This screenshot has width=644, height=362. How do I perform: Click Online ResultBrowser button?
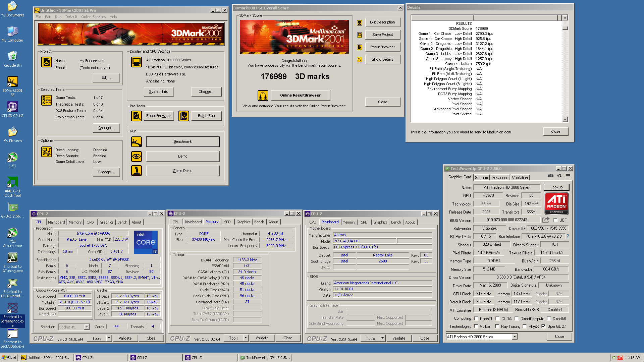tap(301, 96)
